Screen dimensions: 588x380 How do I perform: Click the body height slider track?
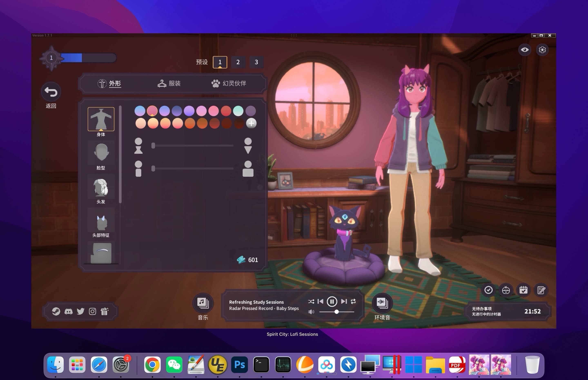click(x=193, y=169)
